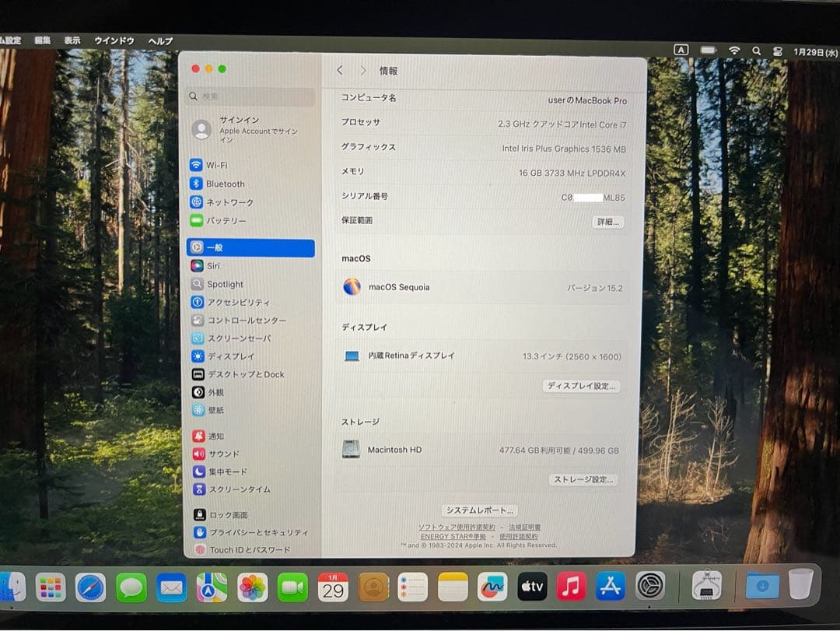Click the Wi-Fi menu bar icon
Viewport: 840px width, 631px height.
click(734, 51)
